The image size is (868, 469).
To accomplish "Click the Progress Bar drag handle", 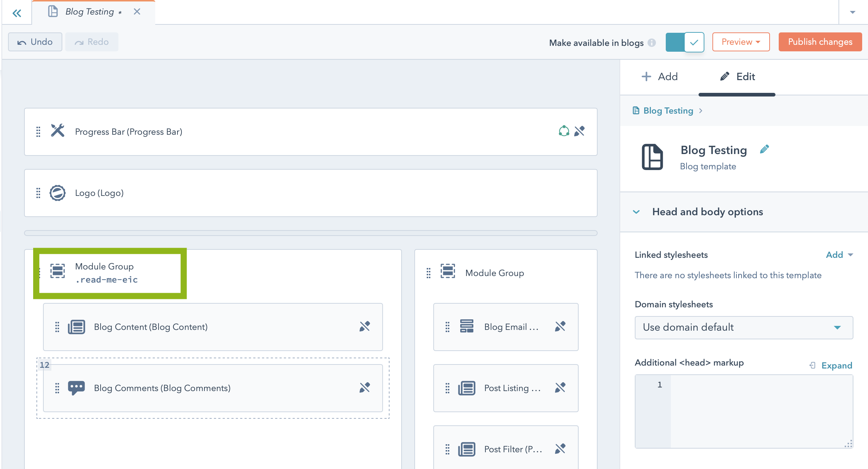I will 38,132.
